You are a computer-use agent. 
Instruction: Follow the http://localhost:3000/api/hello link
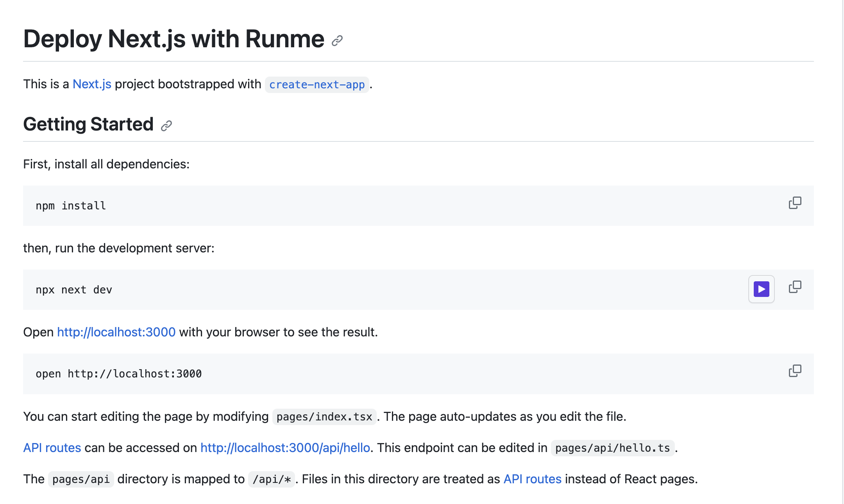click(x=286, y=448)
